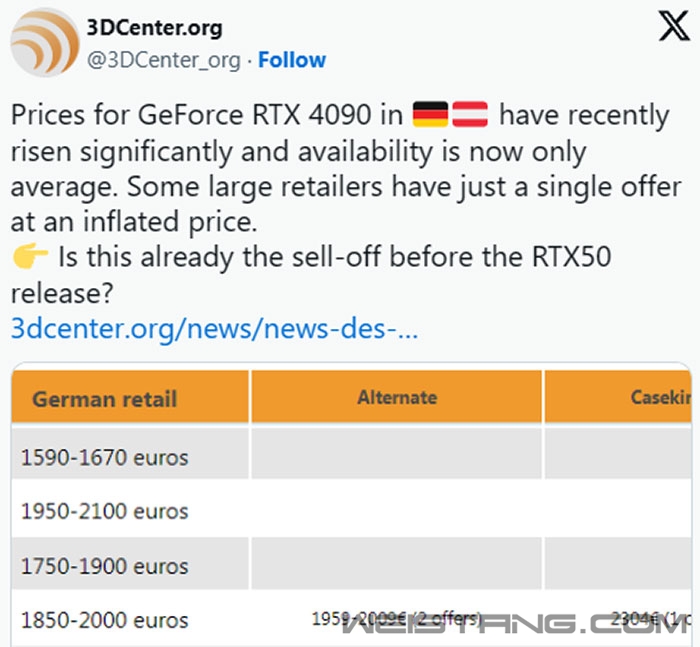
Task: Click the 3DCenter.org profile avatar
Action: (45, 42)
